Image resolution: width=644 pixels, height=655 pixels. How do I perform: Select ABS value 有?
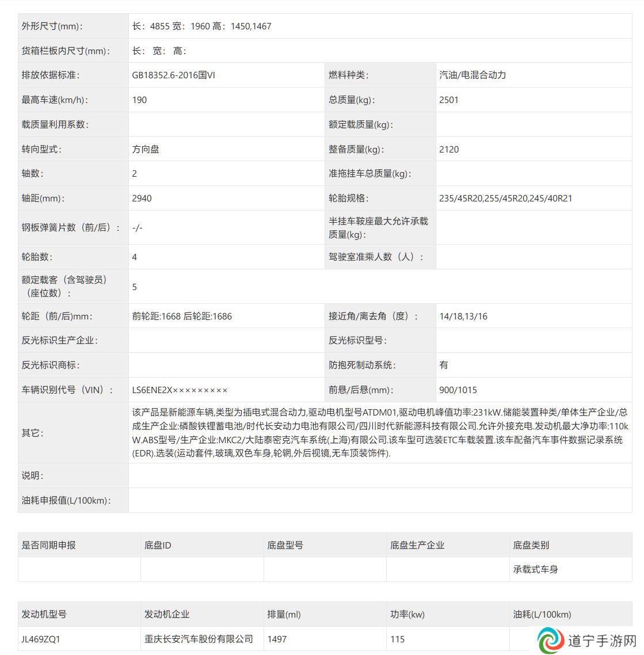(444, 365)
